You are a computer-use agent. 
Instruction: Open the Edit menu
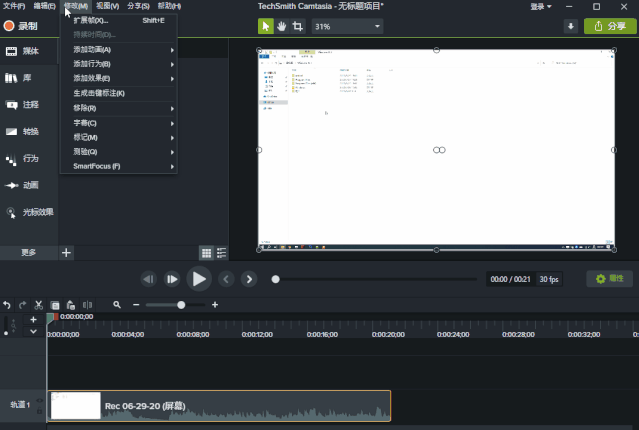coord(44,6)
